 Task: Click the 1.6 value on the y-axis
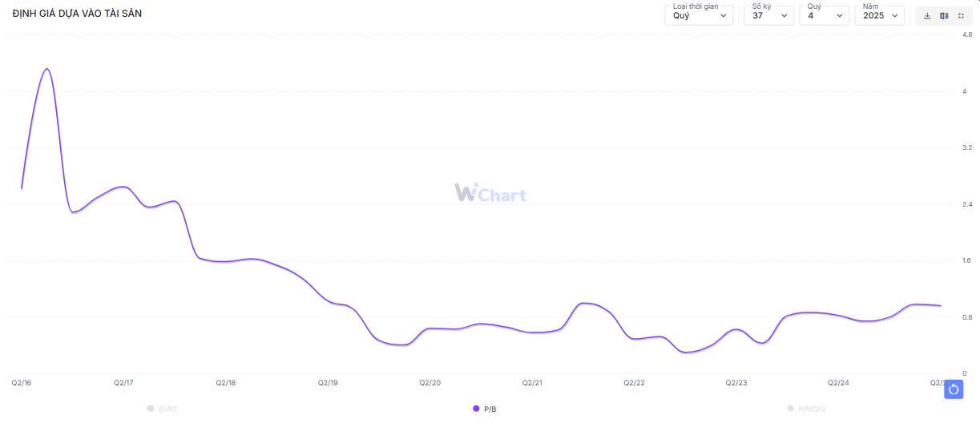pyautogui.click(x=967, y=260)
